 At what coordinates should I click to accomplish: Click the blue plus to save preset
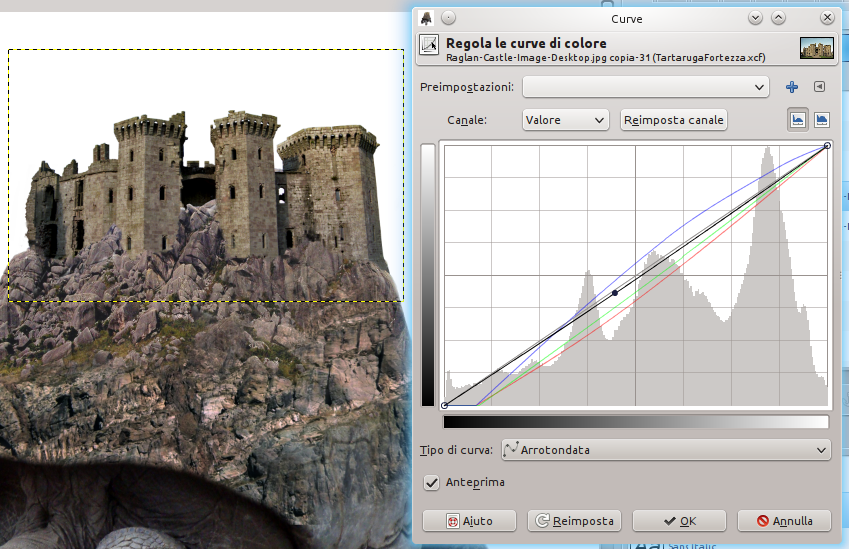[792, 87]
